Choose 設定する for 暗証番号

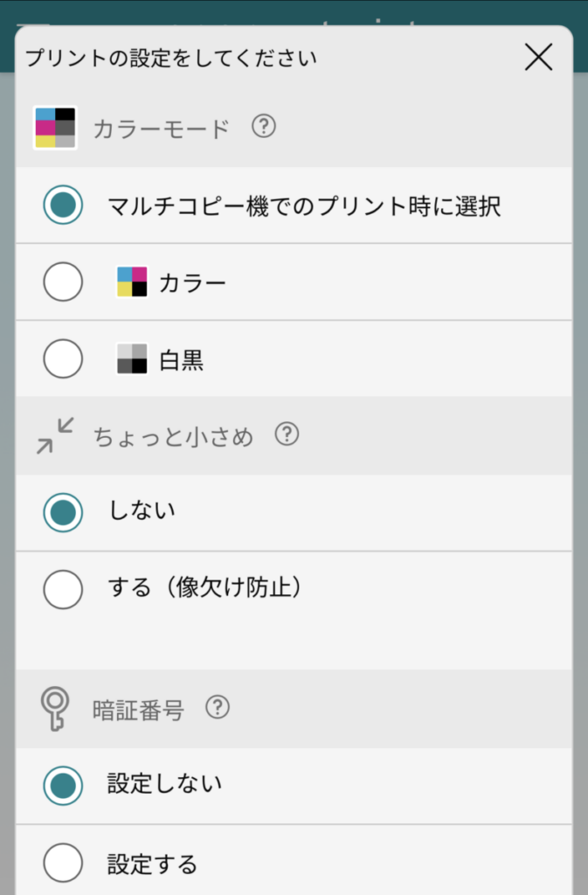(x=62, y=864)
